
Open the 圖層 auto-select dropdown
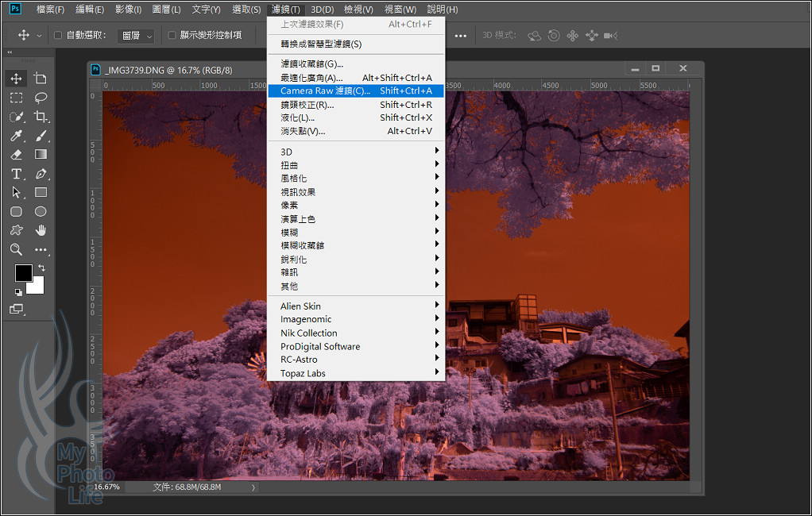pos(136,36)
